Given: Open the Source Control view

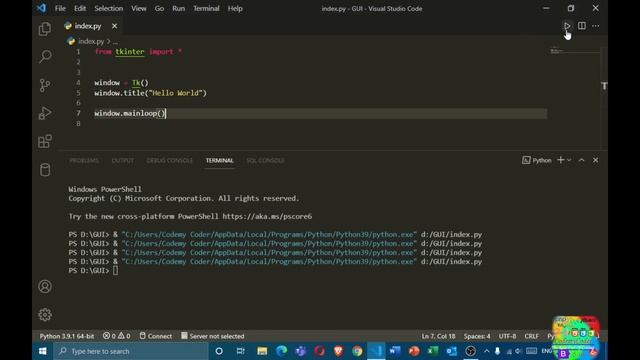Looking at the screenshot, I should pos(45,85).
